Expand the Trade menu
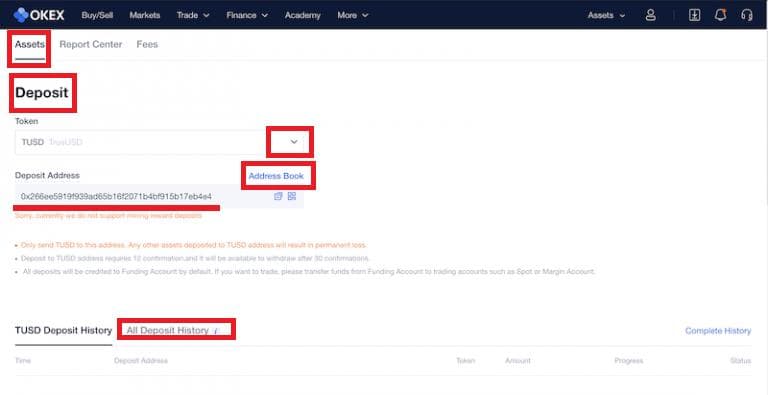This screenshot has height=395, width=768. (x=193, y=15)
